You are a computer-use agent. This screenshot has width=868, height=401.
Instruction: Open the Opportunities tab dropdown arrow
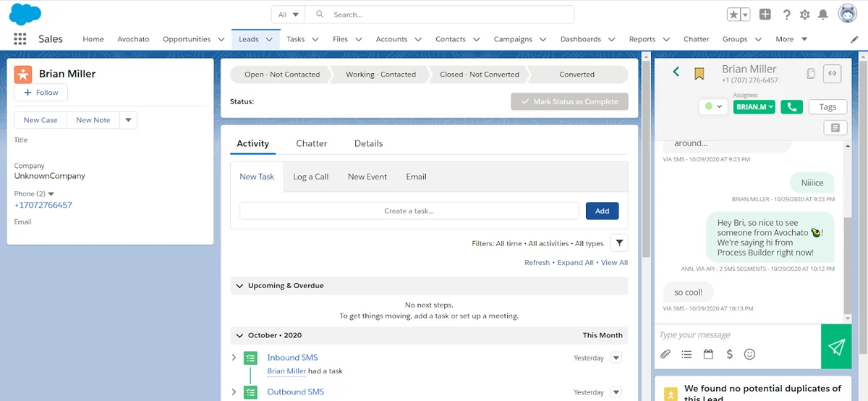[x=221, y=40]
